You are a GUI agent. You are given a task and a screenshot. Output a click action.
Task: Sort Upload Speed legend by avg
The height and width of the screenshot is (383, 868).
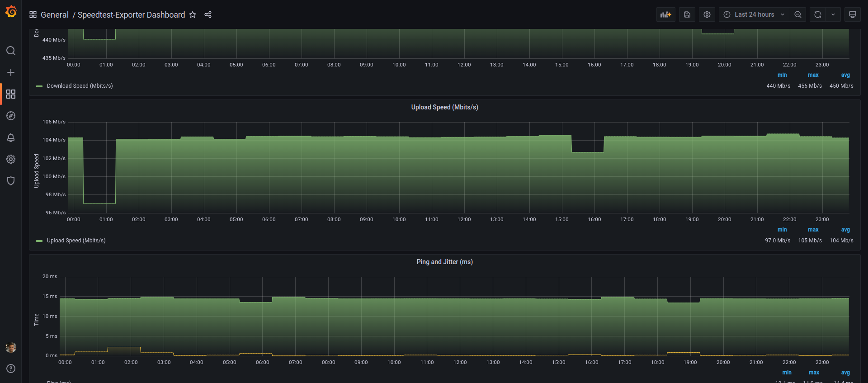845,230
